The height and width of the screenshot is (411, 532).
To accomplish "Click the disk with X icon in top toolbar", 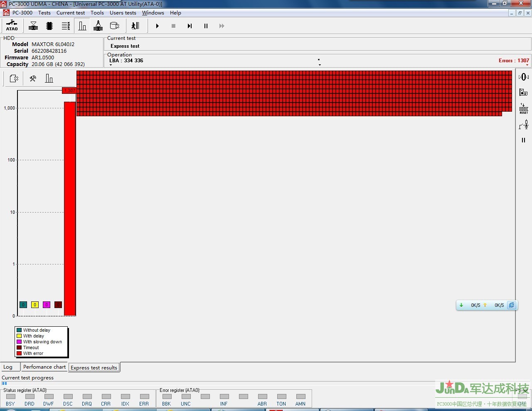I will 115,26.
